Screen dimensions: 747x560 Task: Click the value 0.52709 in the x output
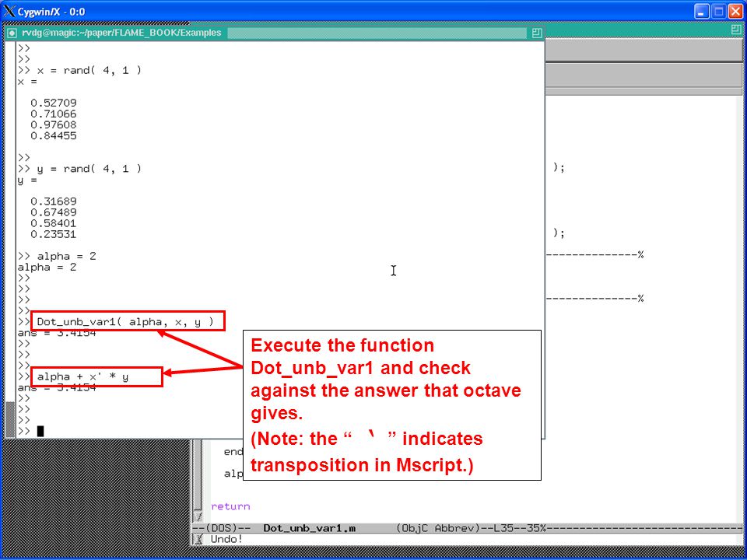click(x=54, y=103)
